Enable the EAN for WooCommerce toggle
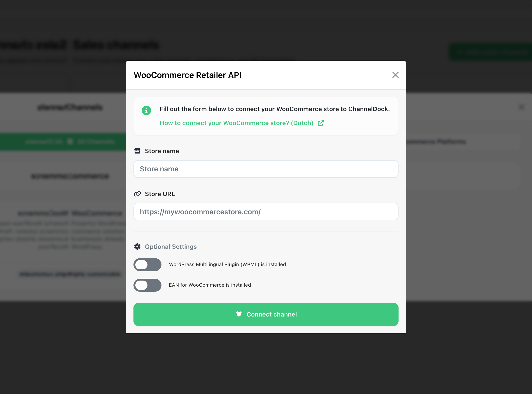 tap(147, 285)
